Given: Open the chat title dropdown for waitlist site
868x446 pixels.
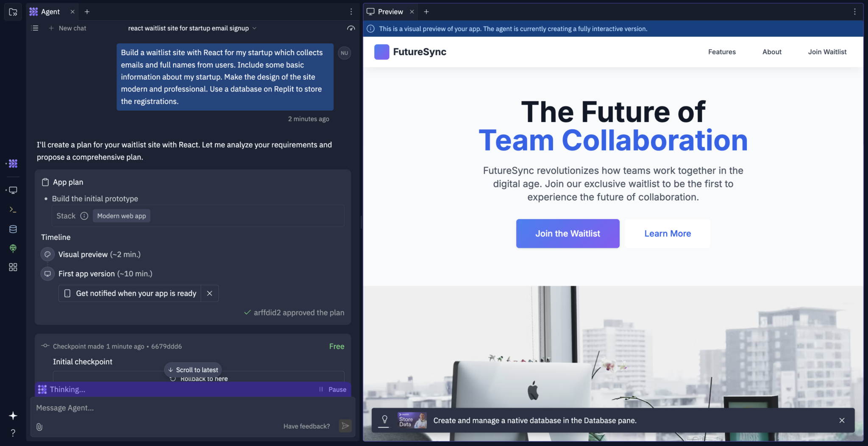Looking at the screenshot, I should click(x=254, y=28).
